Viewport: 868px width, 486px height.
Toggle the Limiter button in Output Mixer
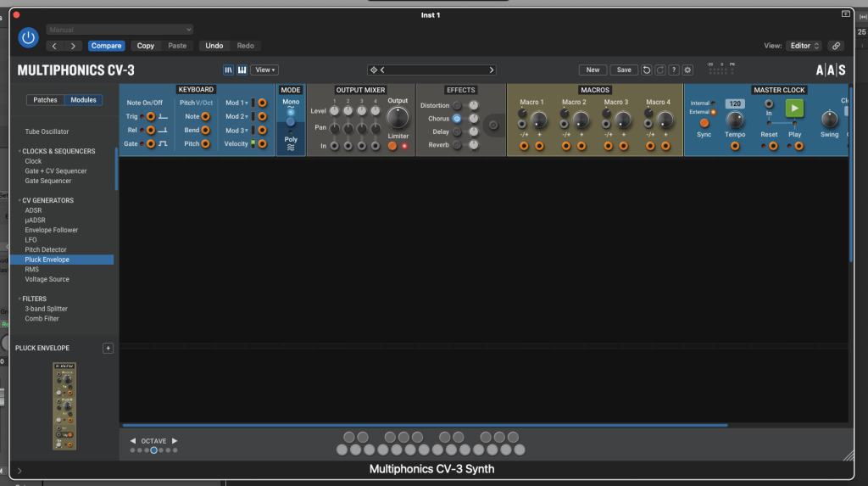[x=392, y=146]
